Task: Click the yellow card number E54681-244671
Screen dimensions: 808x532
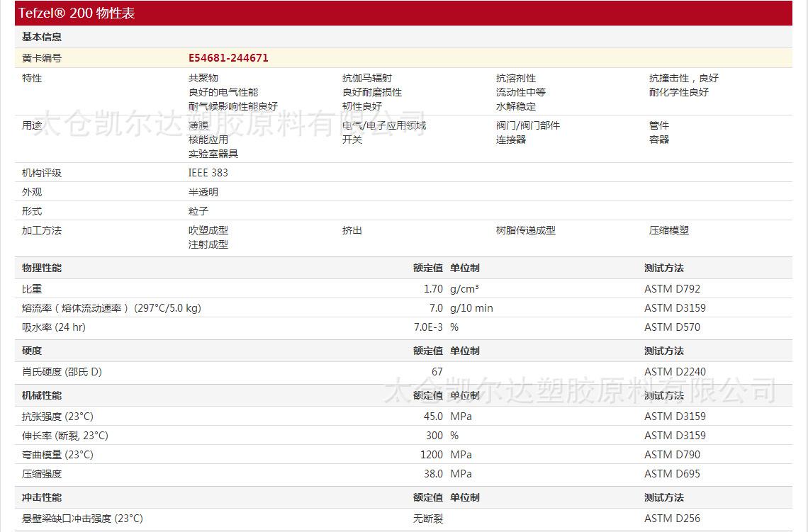Action: coord(228,58)
